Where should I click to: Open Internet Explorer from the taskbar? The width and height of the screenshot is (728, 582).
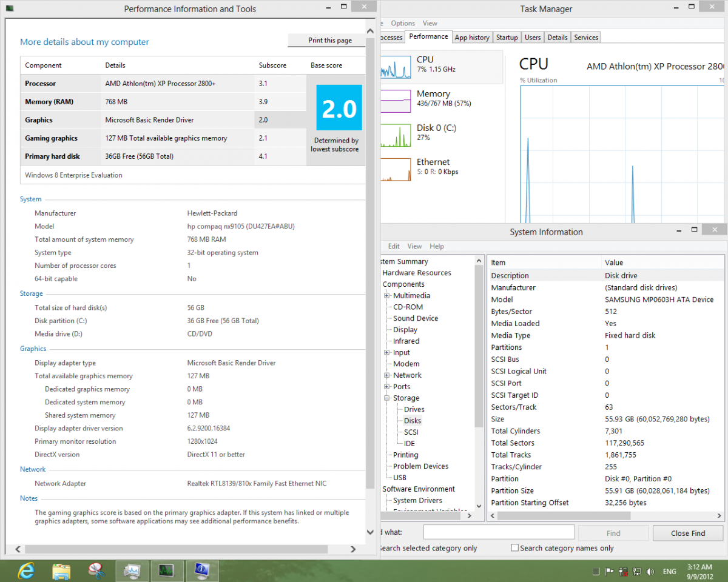[x=25, y=570]
